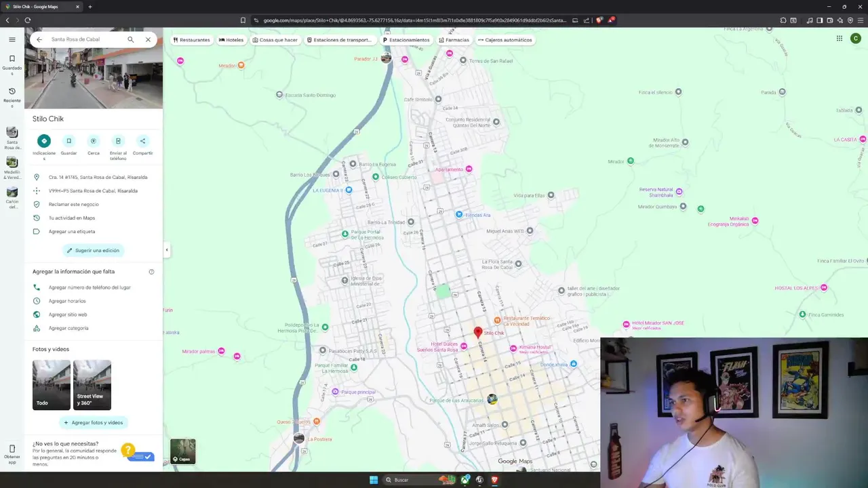
Task: Open a new browser tab
Action: tap(90, 7)
